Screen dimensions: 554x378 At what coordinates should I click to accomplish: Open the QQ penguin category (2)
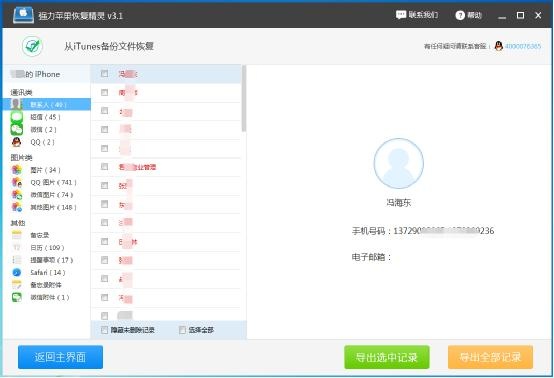pos(17,142)
